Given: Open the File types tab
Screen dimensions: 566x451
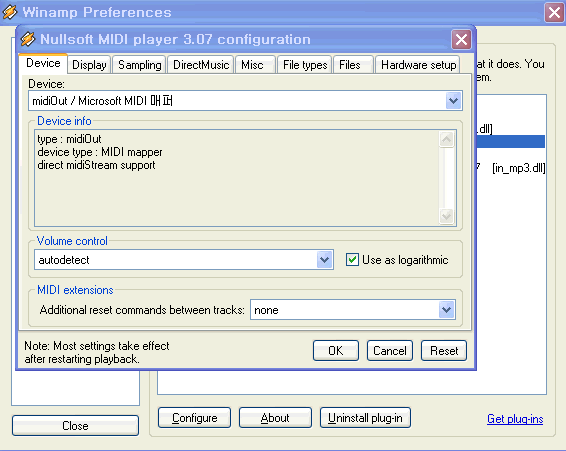Looking at the screenshot, I should tap(305, 65).
